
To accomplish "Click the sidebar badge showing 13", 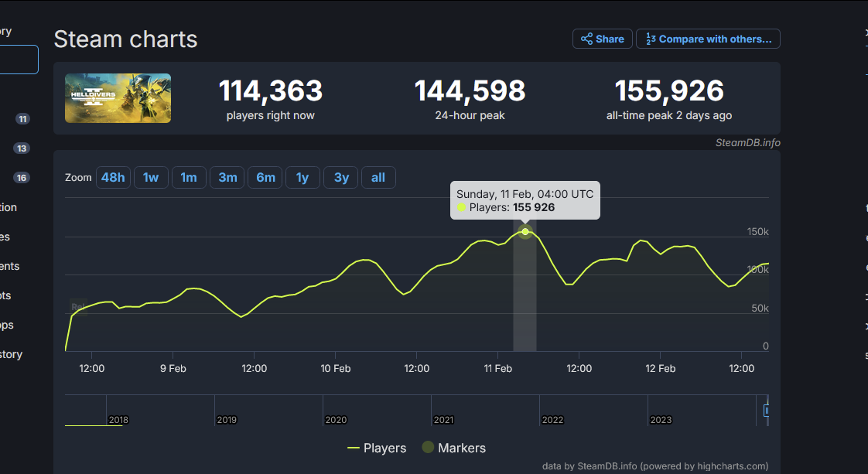I will (22, 148).
